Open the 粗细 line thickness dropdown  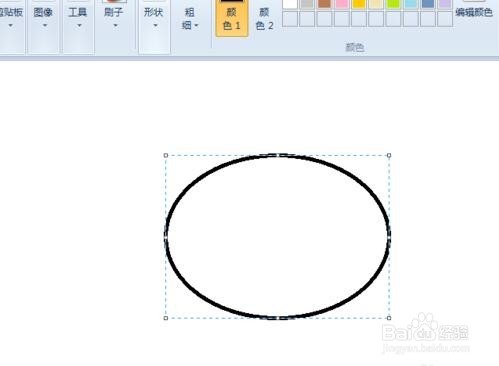190,18
